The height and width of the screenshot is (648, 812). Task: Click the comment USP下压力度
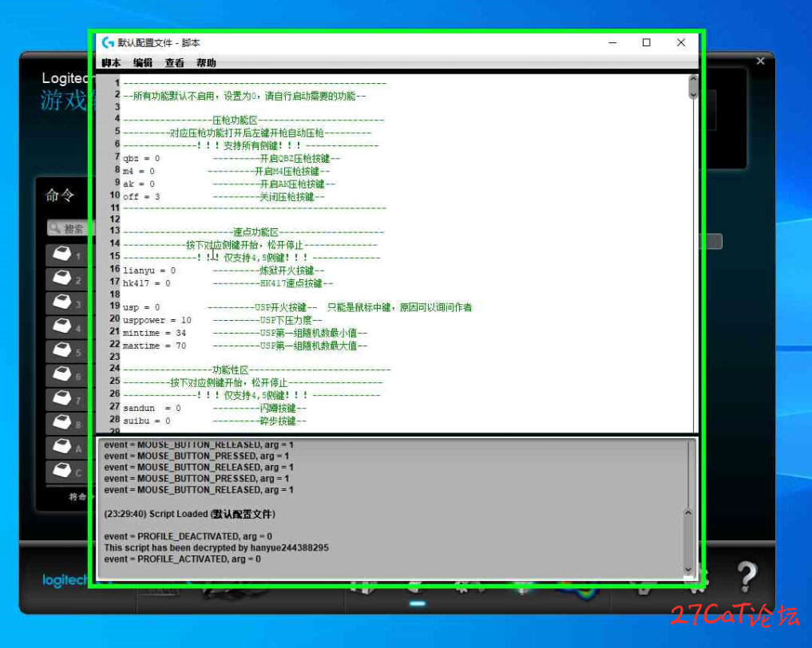coord(286,320)
